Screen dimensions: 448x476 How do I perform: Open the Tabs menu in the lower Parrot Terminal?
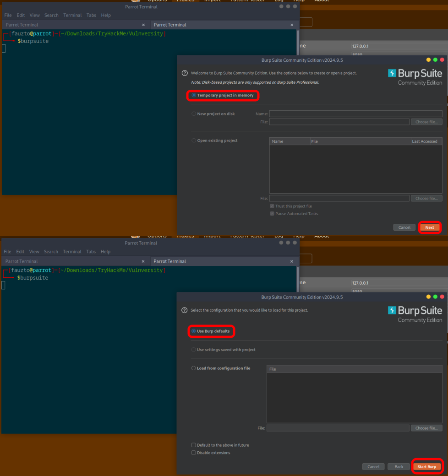click(x=91, y=252)
